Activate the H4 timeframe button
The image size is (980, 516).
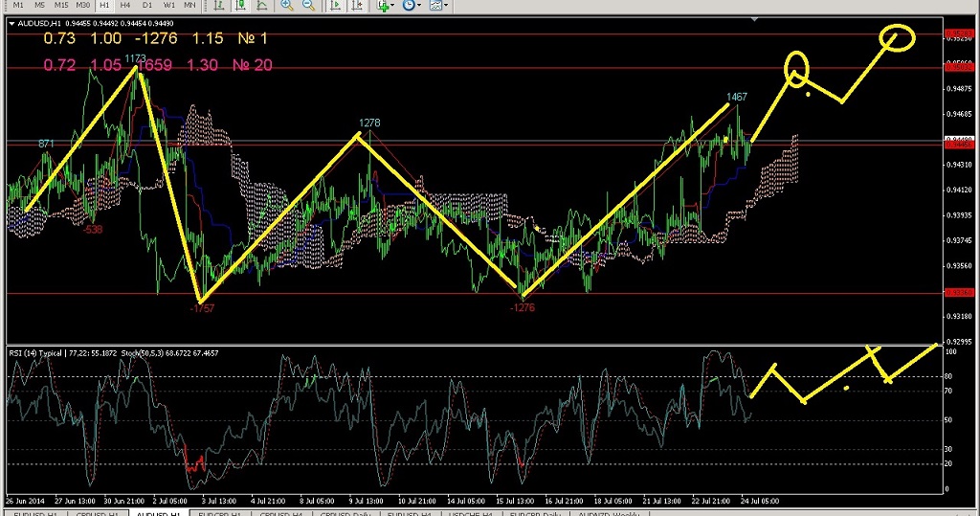point(125,5)
